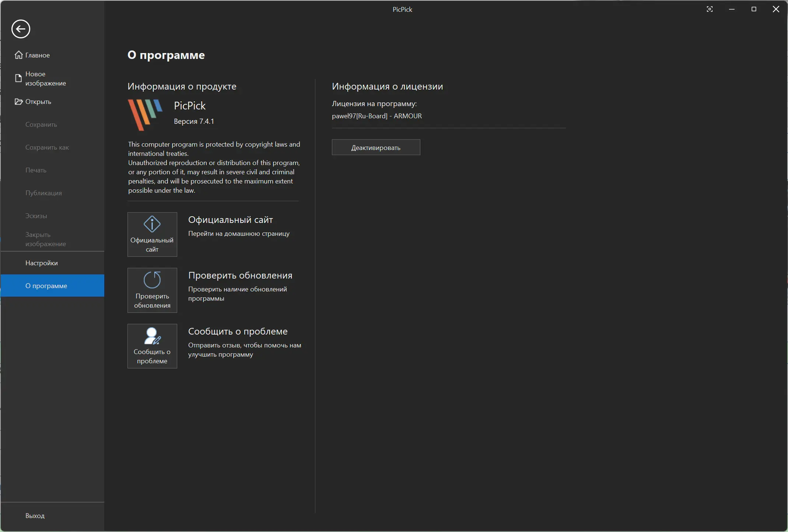Image resolution: width=788 pixels, height=532 pixels.
Task: Click the open folder icon beside Открыть
Action: click(x=18, y=102)
